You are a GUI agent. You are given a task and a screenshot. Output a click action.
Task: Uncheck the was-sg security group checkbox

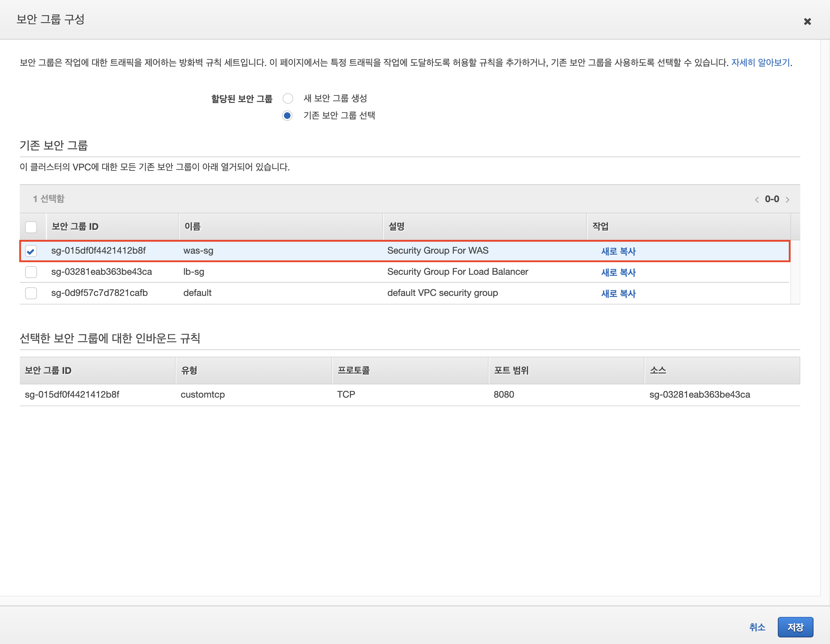[31, 251]
